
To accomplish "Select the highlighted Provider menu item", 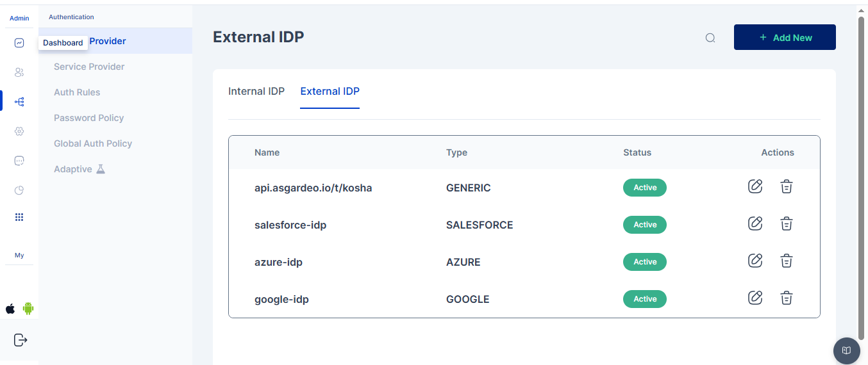I will coord(115,41).
